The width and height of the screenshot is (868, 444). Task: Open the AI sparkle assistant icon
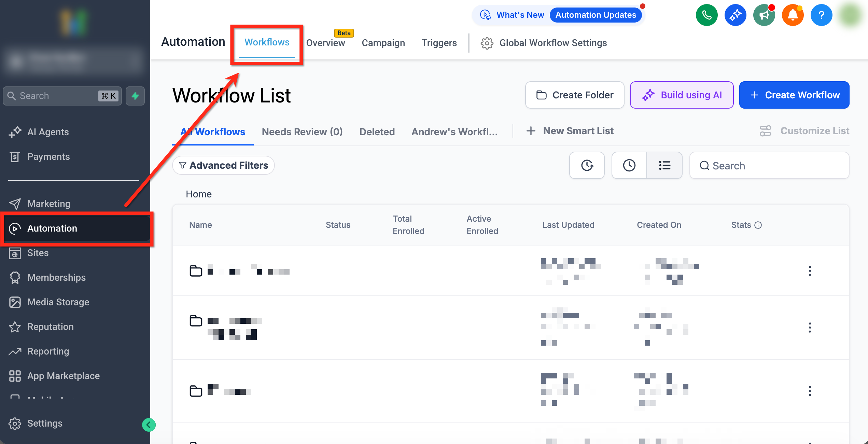point(735,15)
